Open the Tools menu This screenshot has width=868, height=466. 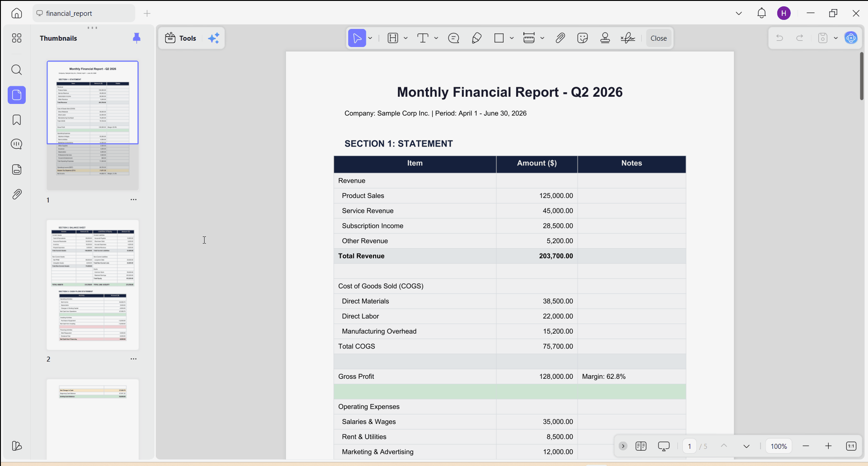[181, 38]
